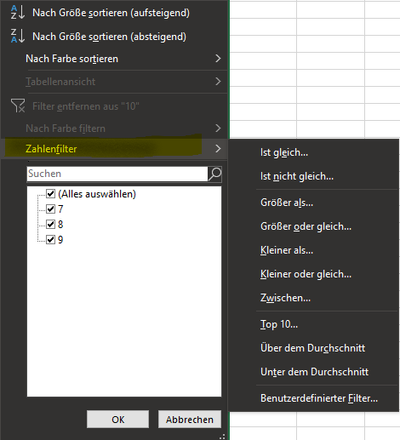Expand the Nach Farbe sortieren submenu arrow
Screen dimensions: 400x440
coord(218,58)
